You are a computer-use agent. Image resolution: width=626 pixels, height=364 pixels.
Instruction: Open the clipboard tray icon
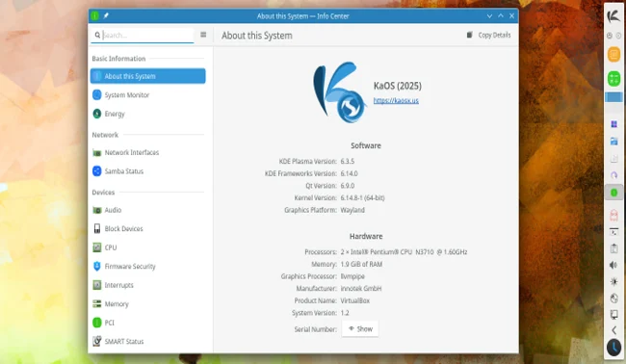(614, 248)
